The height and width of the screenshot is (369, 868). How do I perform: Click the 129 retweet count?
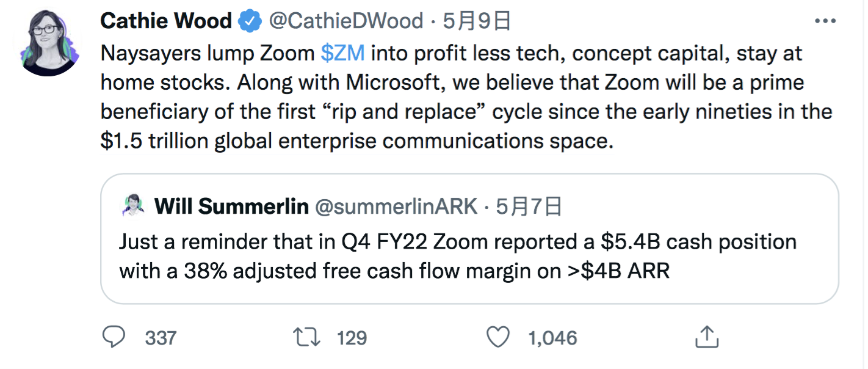click(352, 338)
